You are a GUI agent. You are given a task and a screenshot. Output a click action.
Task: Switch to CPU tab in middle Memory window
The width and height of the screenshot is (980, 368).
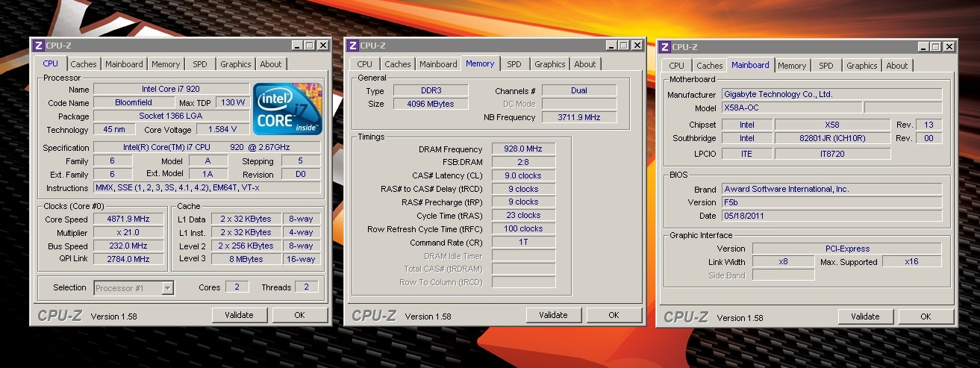click(365, 64)
